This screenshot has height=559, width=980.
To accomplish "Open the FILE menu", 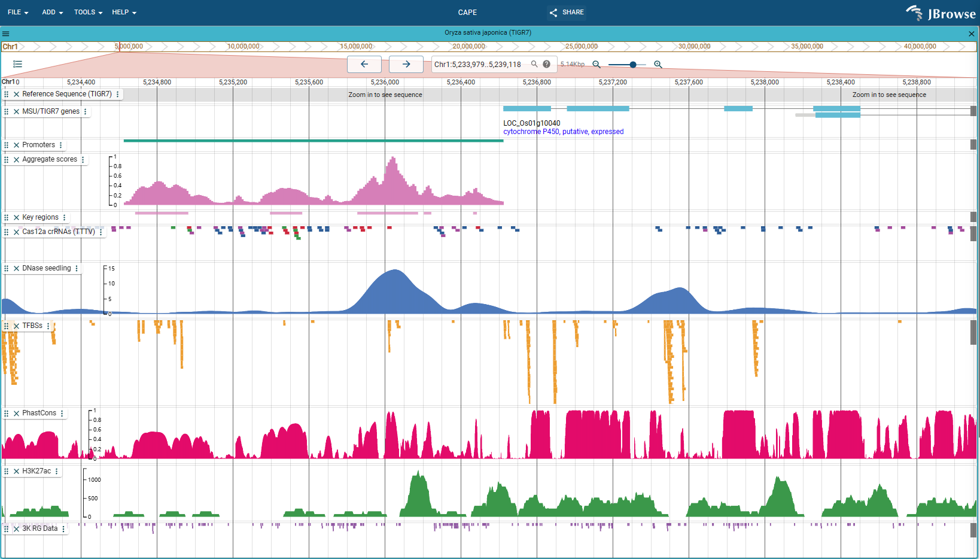I will pyautogui.click(x=18, y=12).
